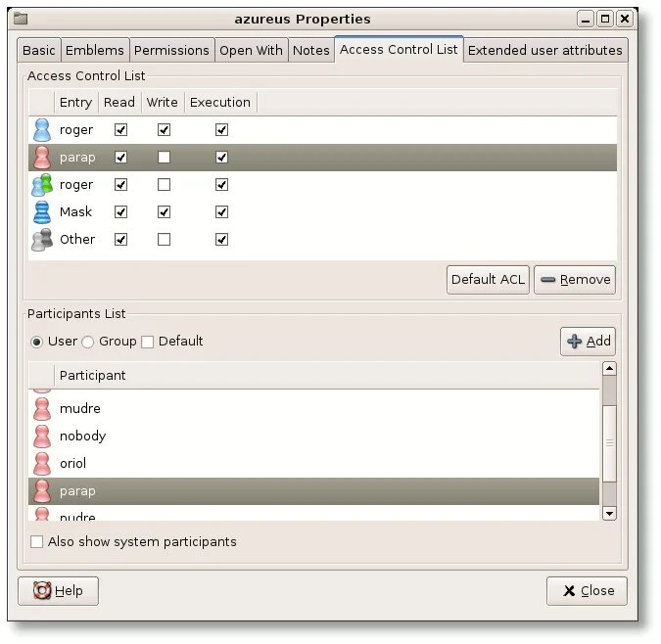Viewport: 661px width, 644px height.
Task: Click the pink user icon beside nobody
Action: click(42, 436)
